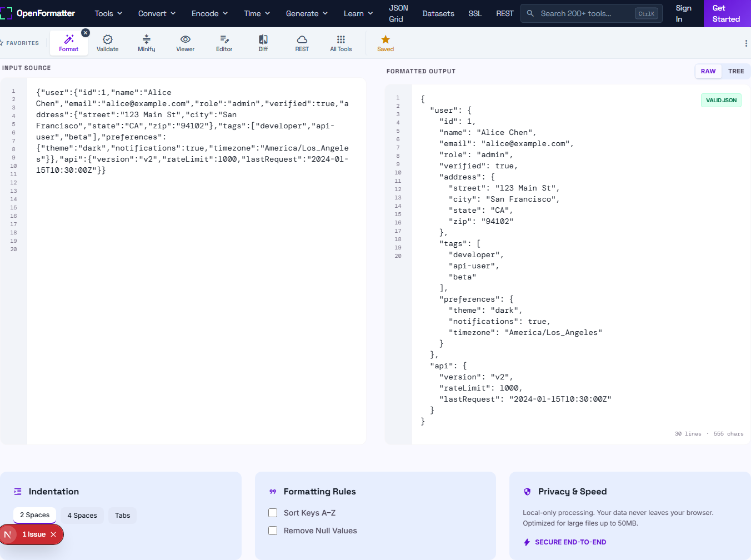Viewport: 751px width, 560px height.
Task: Open the Editor tool
Action: pos(224,43)
